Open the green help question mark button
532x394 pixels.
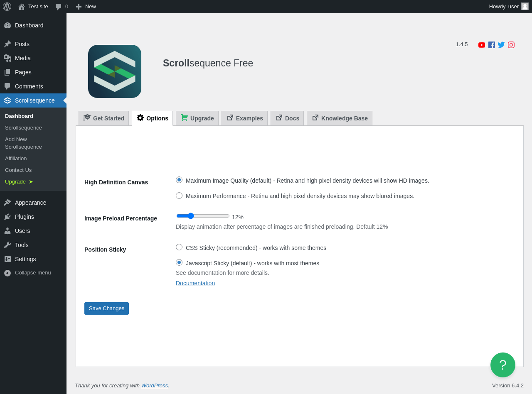pos(503,365)
